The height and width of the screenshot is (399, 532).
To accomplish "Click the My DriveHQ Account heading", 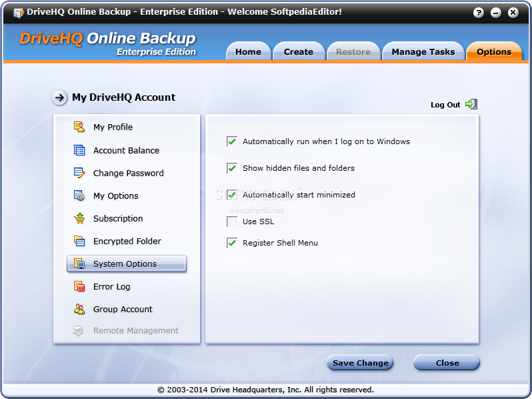I will click(123, 97).
